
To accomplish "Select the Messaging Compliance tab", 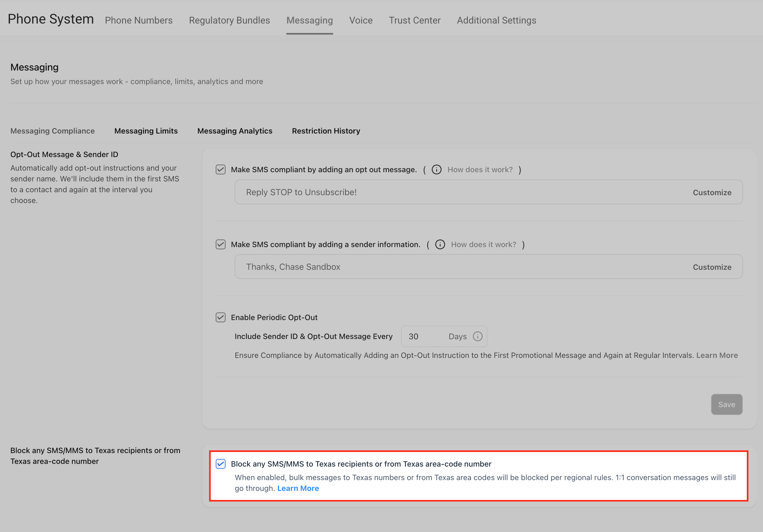I will [x=52, y=131].
